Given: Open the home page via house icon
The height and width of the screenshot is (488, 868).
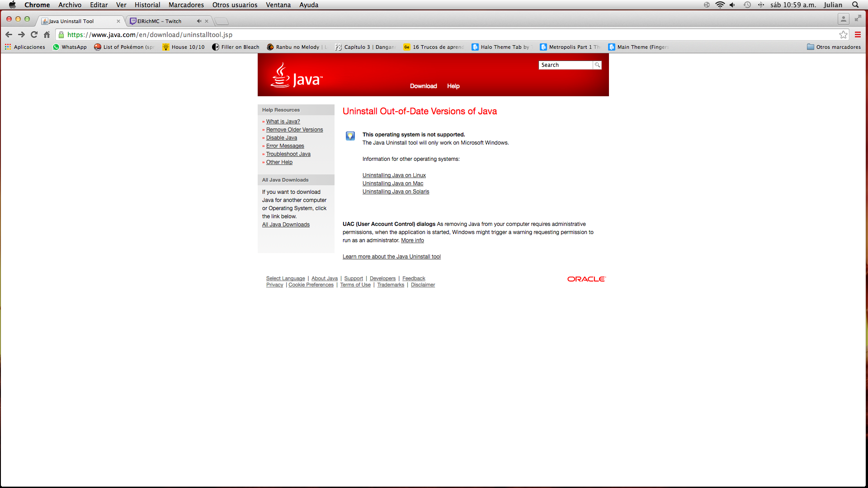Looking at the screenshot, I should [x=47, y=35].
